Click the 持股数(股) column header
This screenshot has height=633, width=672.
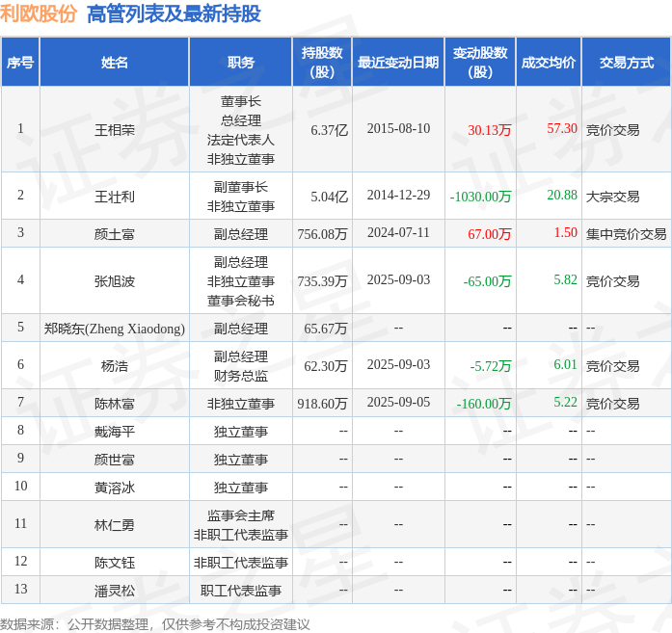[x=322, y=63]
